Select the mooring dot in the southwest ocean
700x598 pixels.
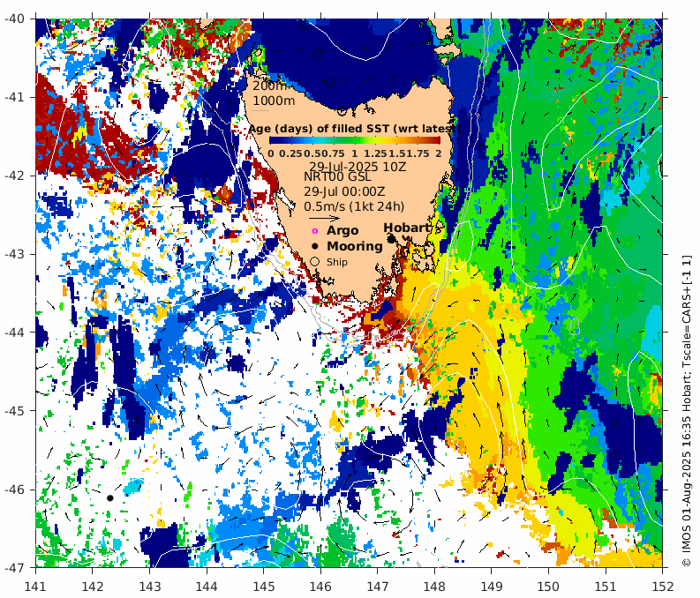point(109,498)
